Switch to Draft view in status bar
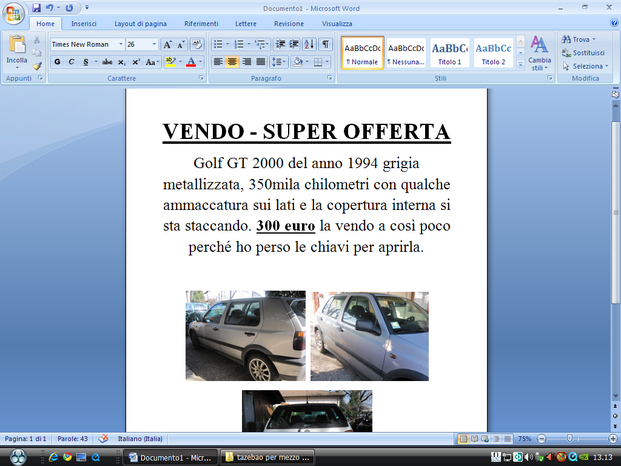The height and width of the screenshot is (466, 621). coord(507,439)
